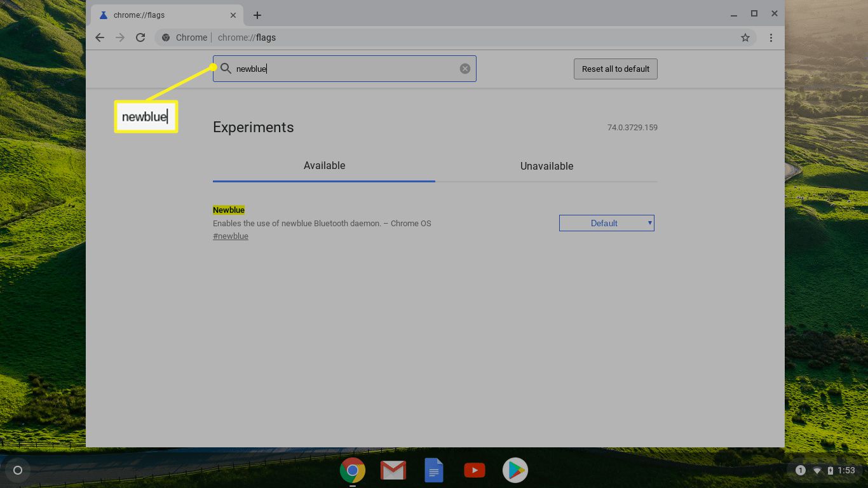Open YouTube from the shelf
The image size is (868, 488).
coord(475,470)
